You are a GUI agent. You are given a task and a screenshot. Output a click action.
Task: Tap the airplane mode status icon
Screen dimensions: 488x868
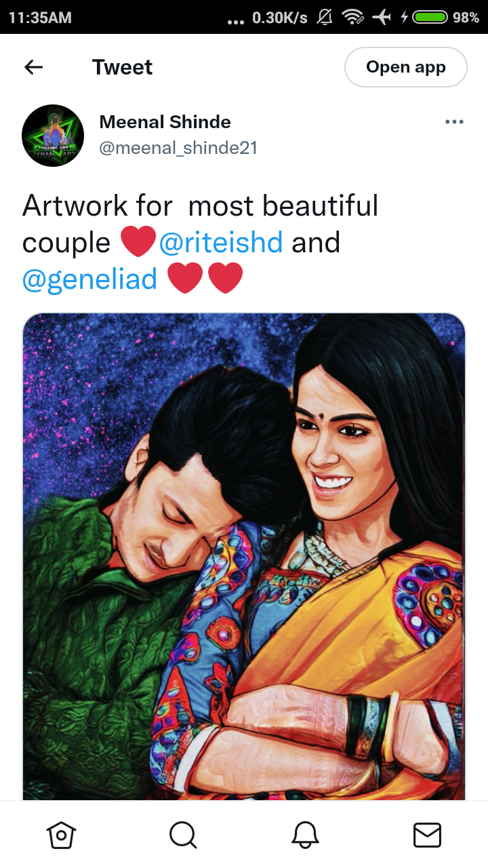click(382, 17)
